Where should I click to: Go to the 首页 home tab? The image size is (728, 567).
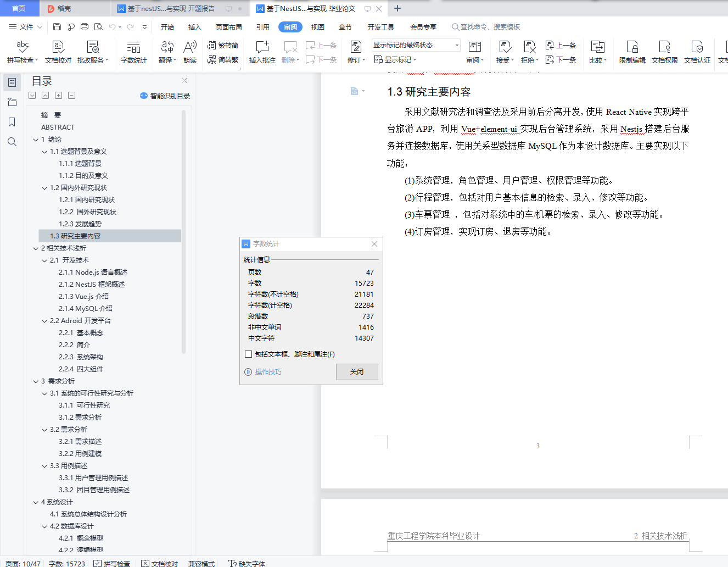click(x=19, y=8)
